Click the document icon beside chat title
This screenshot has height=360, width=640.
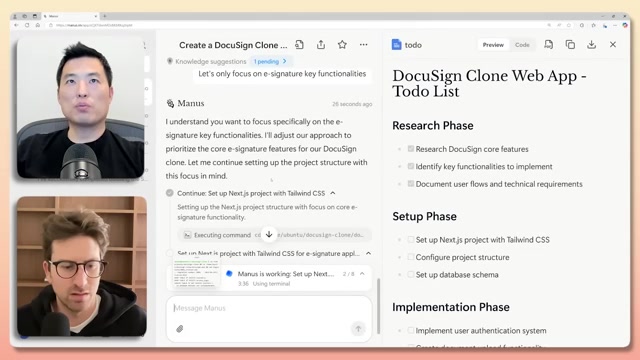299,45
